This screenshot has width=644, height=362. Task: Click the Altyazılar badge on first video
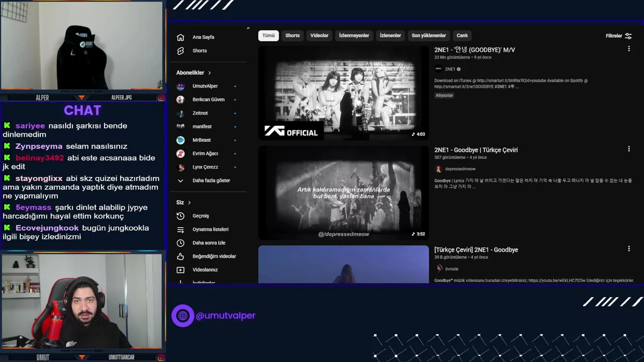(444, 96)
